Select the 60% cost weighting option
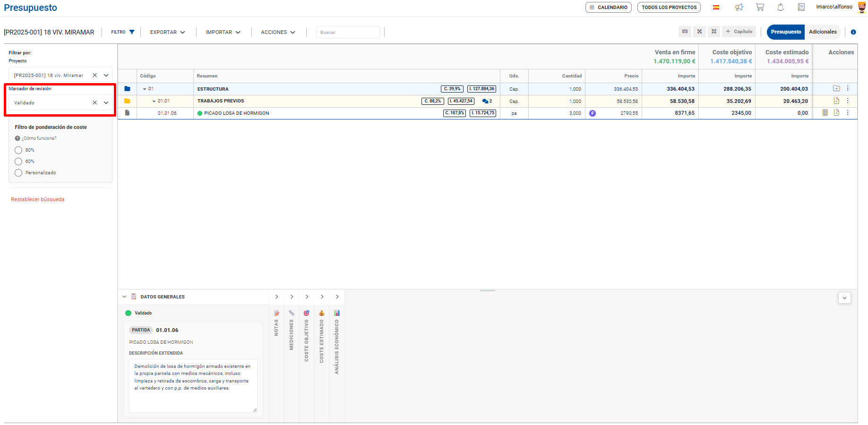868x425 pixels. pos(18,161)
